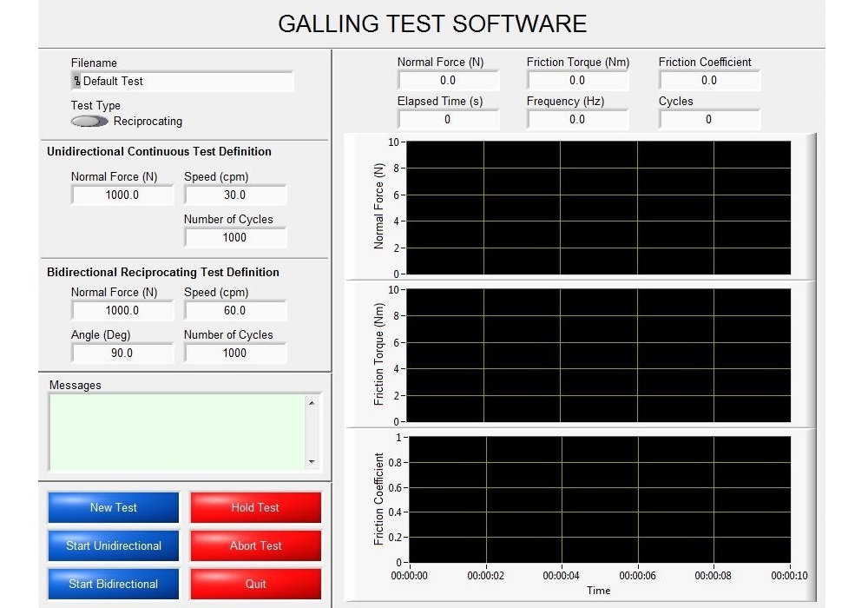Click the Messages label
Viewport: 868px width, 608px height.
pyautogui.click(x=76, y=386)
